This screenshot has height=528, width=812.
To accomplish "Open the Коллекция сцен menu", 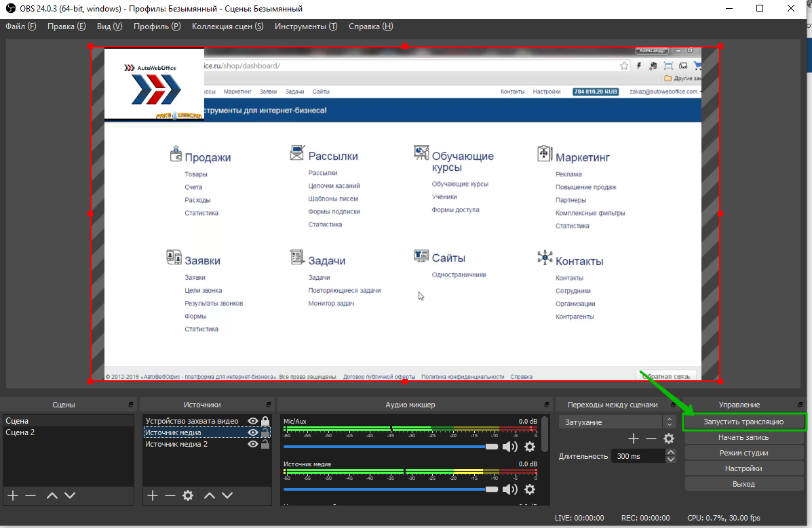I will [x=227, y=26].
